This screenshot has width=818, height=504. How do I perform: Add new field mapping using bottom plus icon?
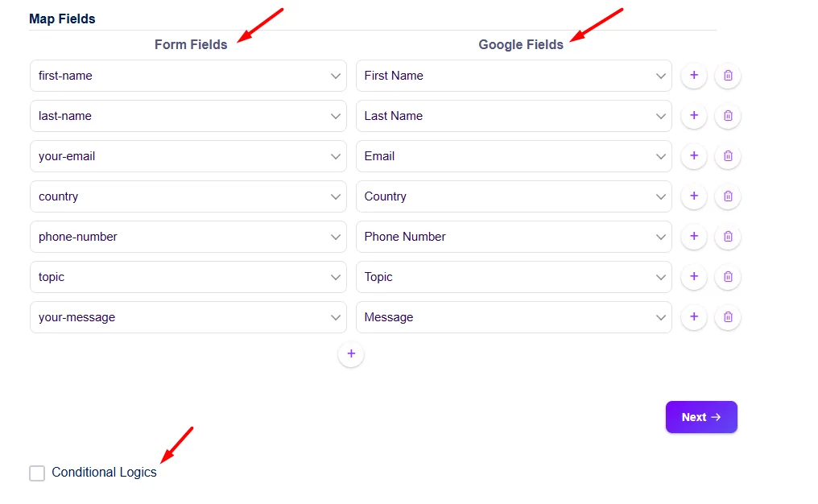click(x=351, y=354)
